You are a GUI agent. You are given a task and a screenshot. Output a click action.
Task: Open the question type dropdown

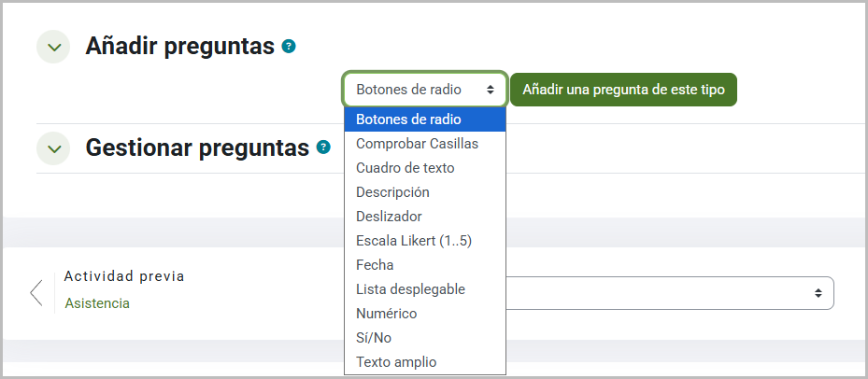click(x=425, y=90)
